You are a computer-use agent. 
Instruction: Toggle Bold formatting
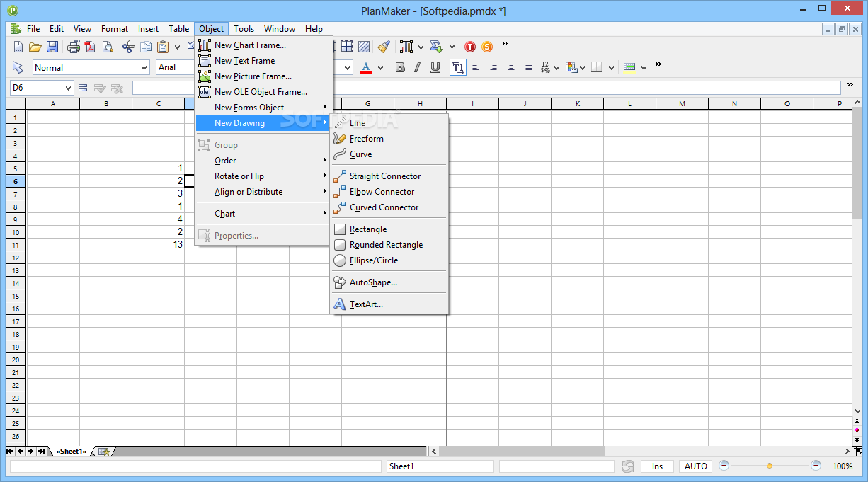coord(400,67)
